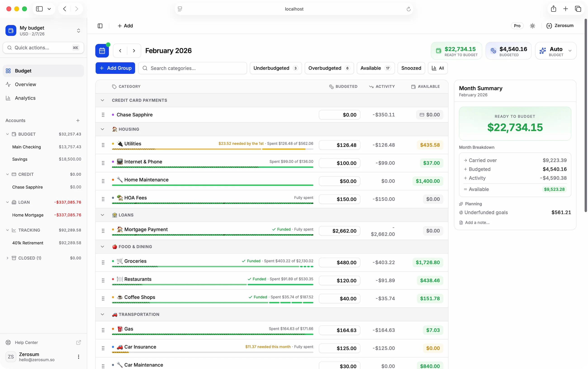The height and width of the screenshot is (369, 588).
Task: Click the Share icon in Safari toolbar
Action: (553, 9)
